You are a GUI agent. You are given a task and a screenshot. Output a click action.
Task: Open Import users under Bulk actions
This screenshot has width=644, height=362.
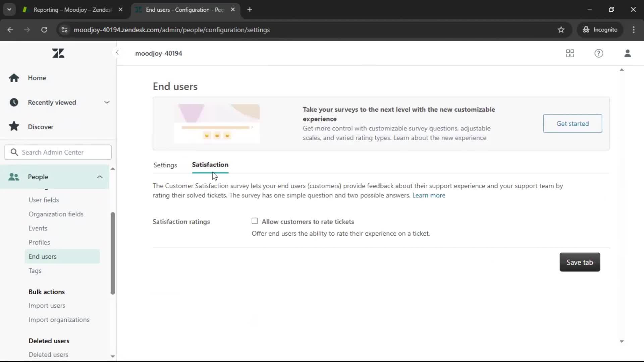[47, 306]
